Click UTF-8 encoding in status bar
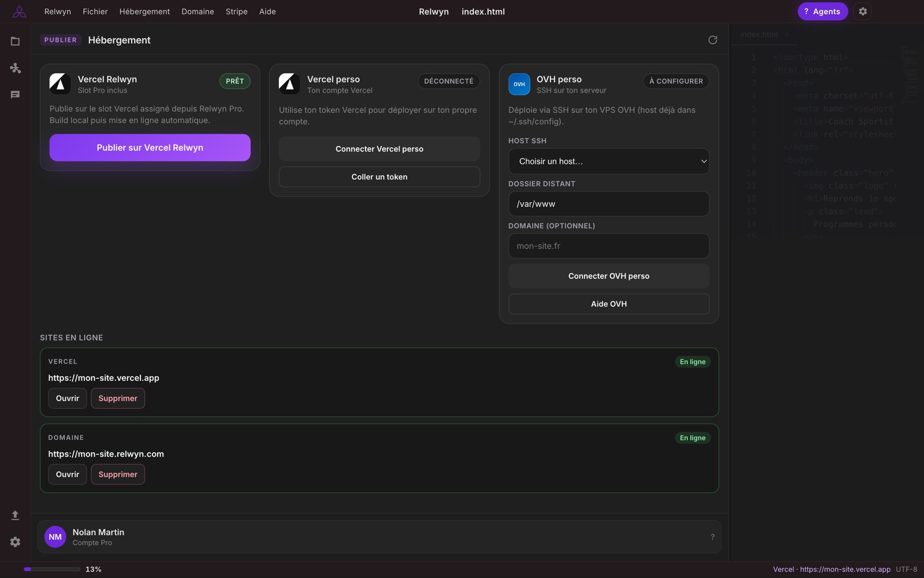This screenshot has height=578, width=924. click(907, 569)
